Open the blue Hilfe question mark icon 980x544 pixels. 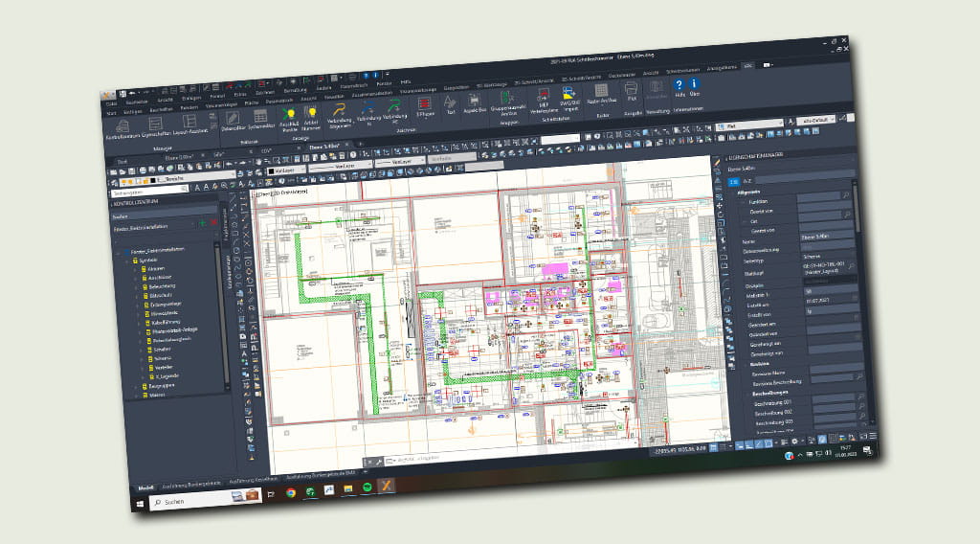point(679,86)
